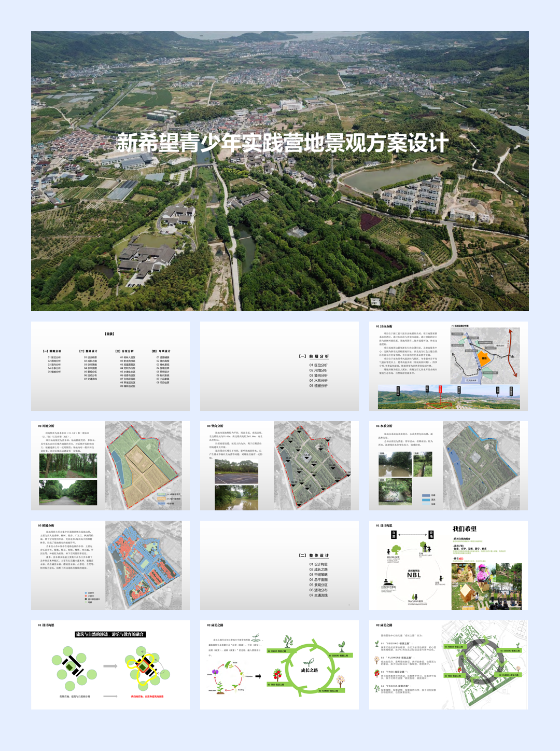Toggle the 河流 legend entry on the 水系分析 slide
This screenshot has height=751, width=560.
pos(426,500)
